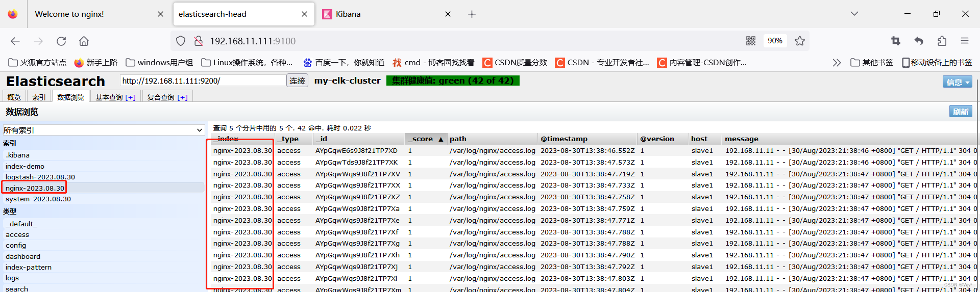This screenshot has height=292, width=980.
Task: Open the 所有索引 index dropdown
Action: [x=104, y=130]
